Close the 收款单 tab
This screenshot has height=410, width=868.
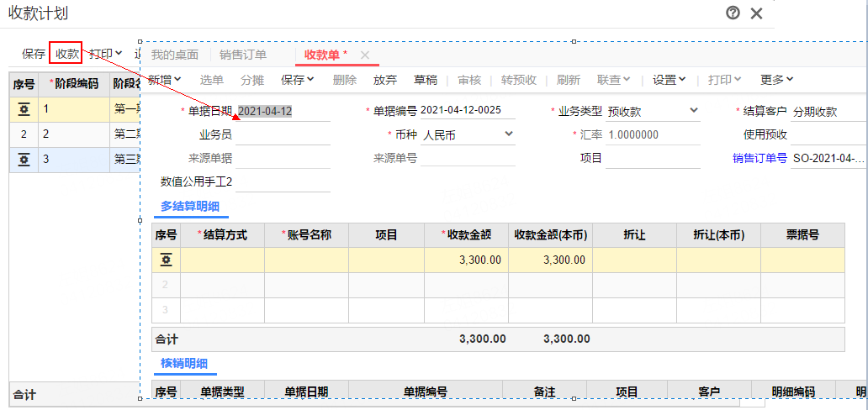[365, 55]
